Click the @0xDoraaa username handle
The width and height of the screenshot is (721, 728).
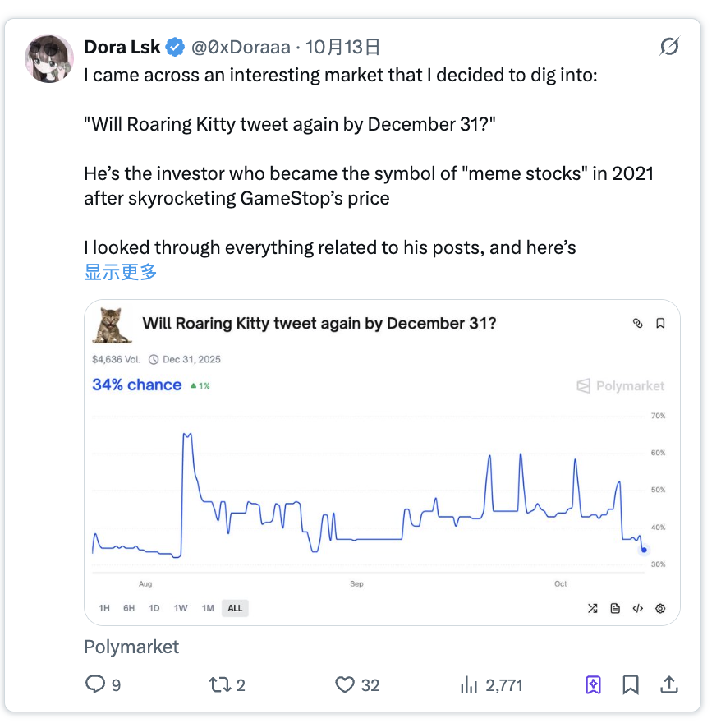[241, 48]
